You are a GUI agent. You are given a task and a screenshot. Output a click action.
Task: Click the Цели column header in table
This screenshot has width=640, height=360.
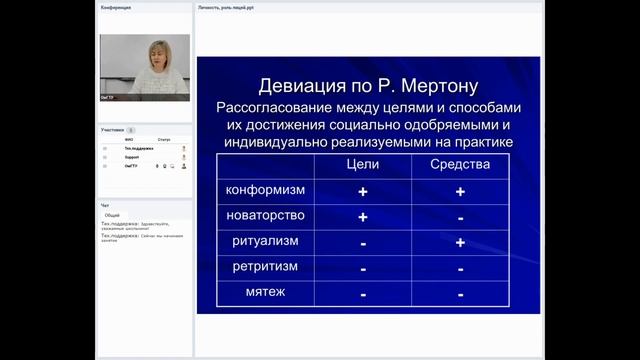[363, 164]
